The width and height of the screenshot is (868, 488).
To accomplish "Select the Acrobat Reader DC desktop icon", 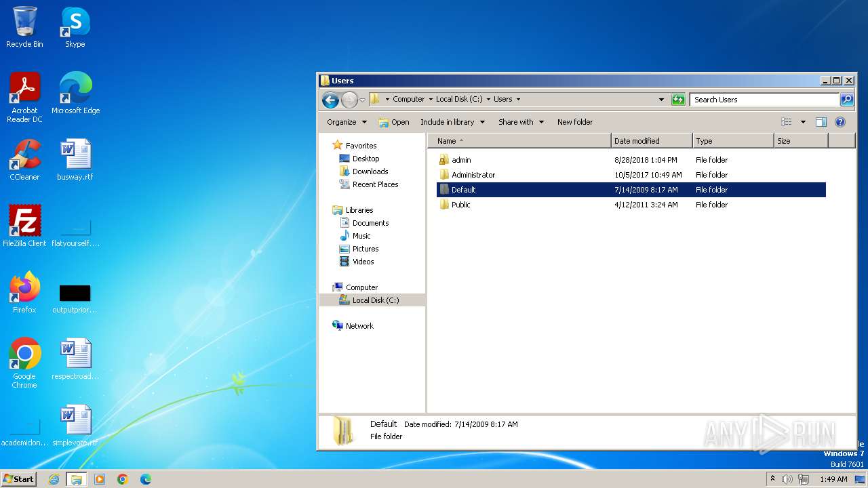I will click(x=24, y=97).
